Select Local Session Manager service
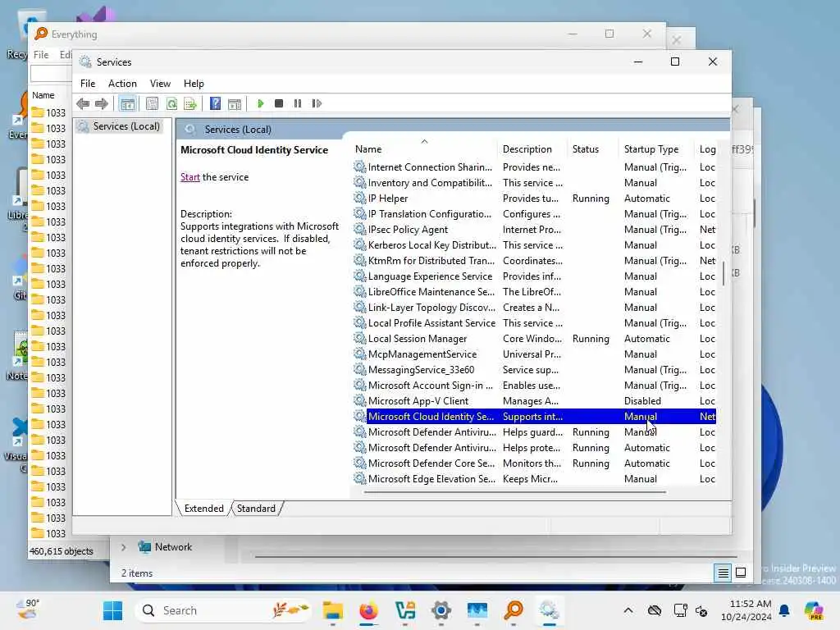This screenshot has width=840, height=630. click(x=534, y=339)
